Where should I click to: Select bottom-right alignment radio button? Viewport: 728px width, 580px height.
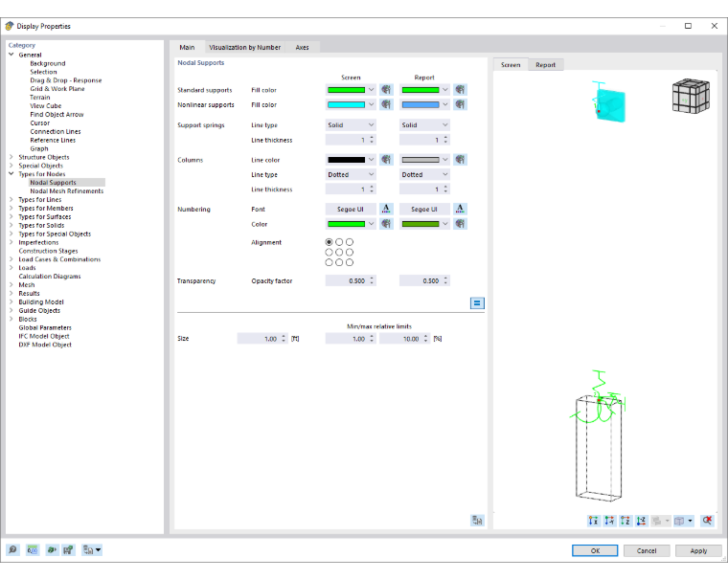(349, 262)
